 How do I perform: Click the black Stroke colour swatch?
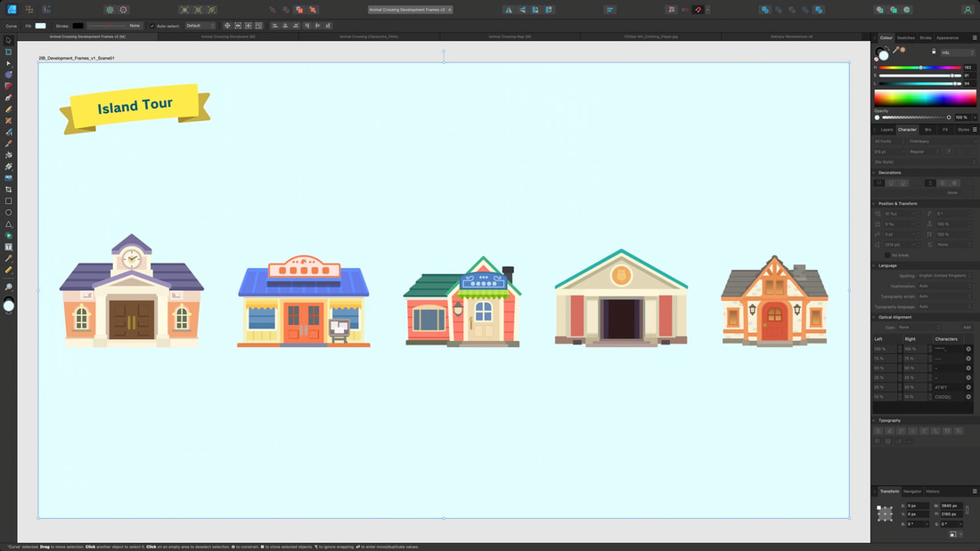pyautogui.click(x=78, y=26)
